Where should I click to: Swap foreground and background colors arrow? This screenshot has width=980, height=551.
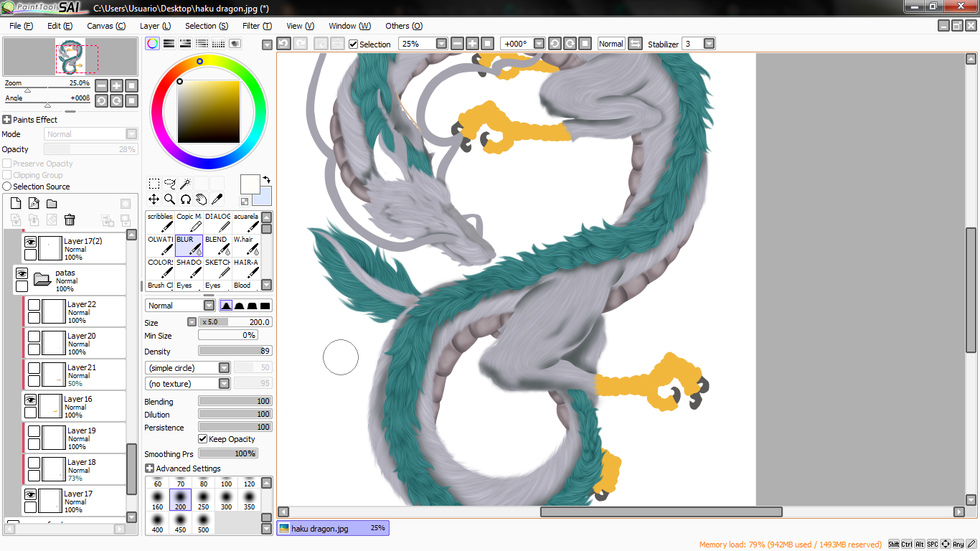267,179
